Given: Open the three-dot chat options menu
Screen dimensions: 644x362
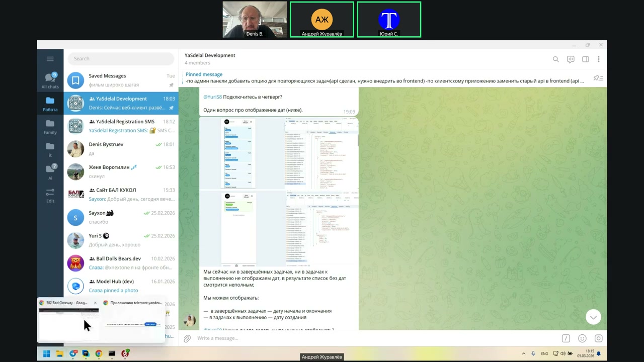Looking at the screenshot, I should [598, 59].
